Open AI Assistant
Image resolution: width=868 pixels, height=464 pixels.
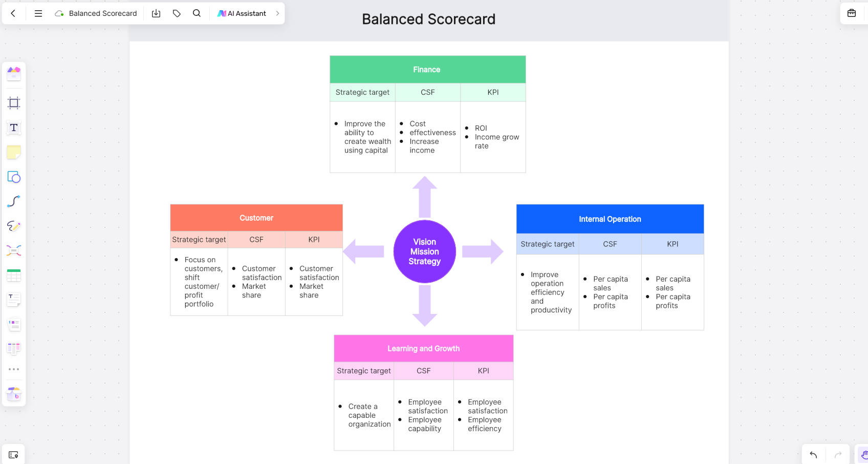[242, 13]
